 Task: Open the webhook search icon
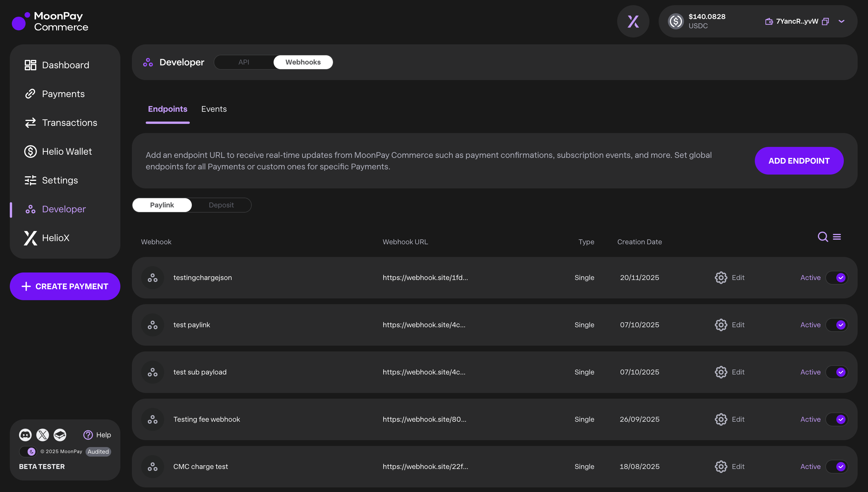pos(822,236)
